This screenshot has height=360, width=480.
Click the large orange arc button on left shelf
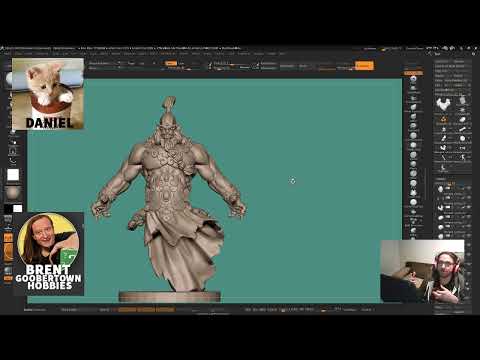(8, 253)
